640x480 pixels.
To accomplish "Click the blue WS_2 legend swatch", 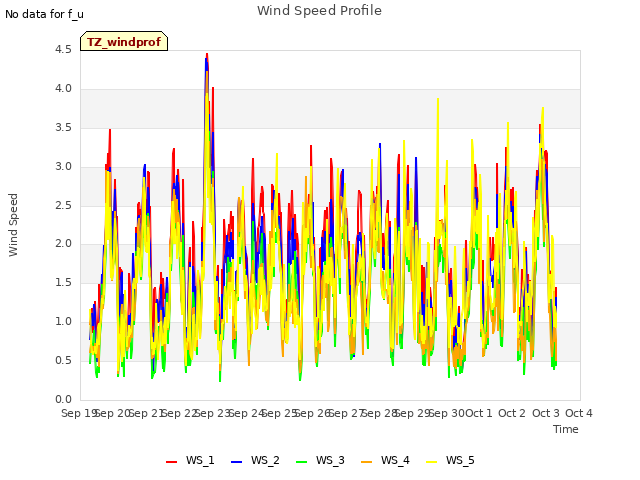I will coord(237,462).
